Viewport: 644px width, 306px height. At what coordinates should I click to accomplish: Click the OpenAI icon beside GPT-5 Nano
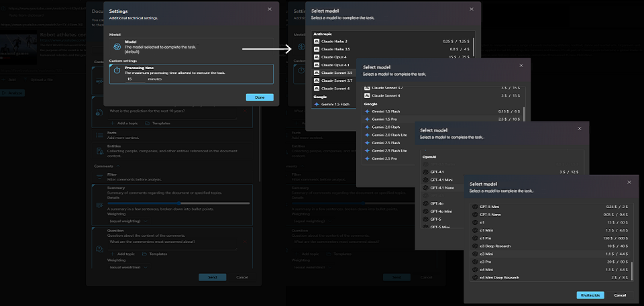[x=475, y=215]
